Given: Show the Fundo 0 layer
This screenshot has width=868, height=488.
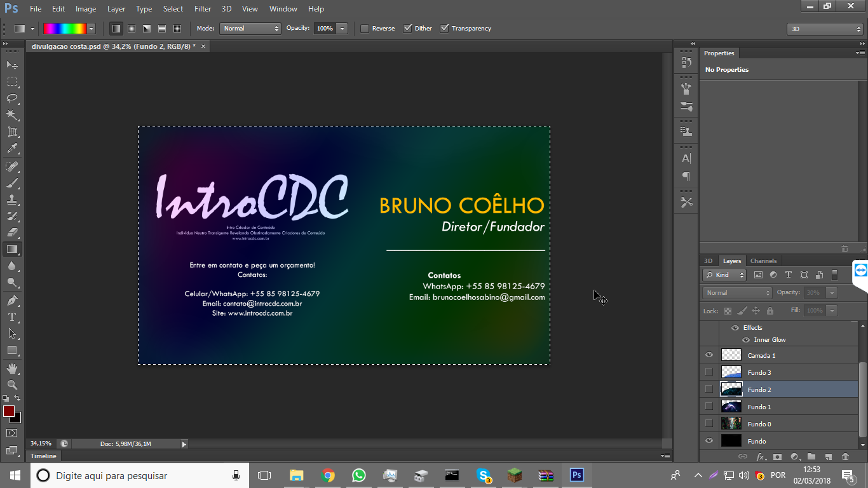Looking at the screenshot, I should tap(709, 424).
